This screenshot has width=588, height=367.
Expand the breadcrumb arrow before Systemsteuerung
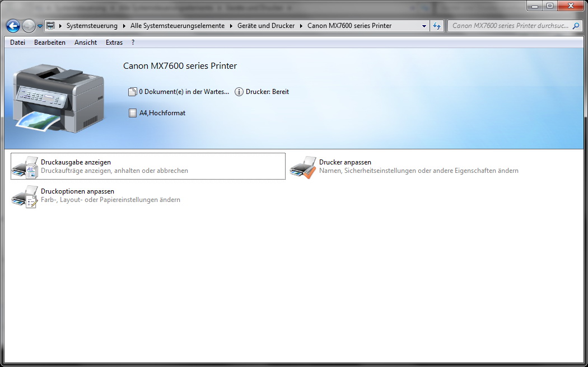pyautogui.click(x=60, y=26)
